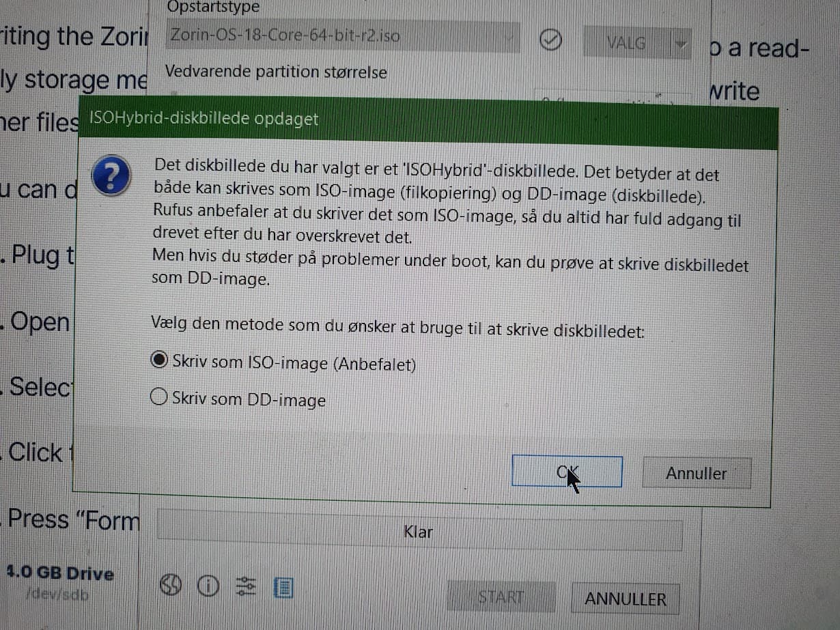
Task: Show the Rufus log icon
Action: [283, 588]
